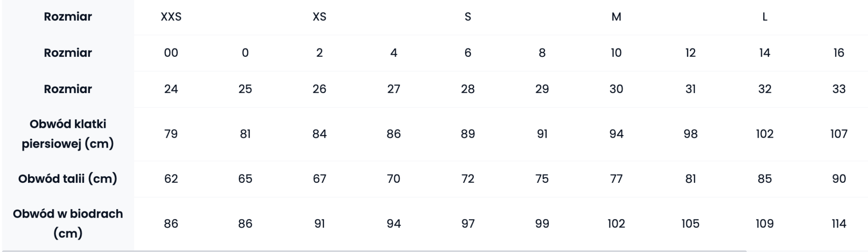
Task: Select size 33 cell in third row
Action: [x=839, y=89]
